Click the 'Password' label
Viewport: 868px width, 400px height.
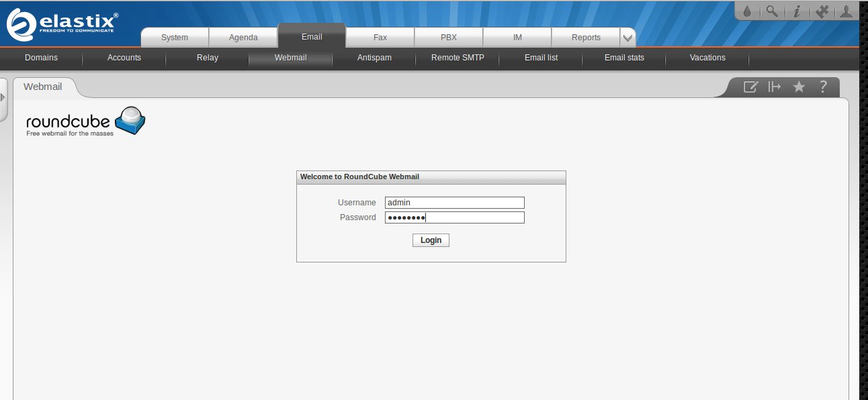(358, 217)
